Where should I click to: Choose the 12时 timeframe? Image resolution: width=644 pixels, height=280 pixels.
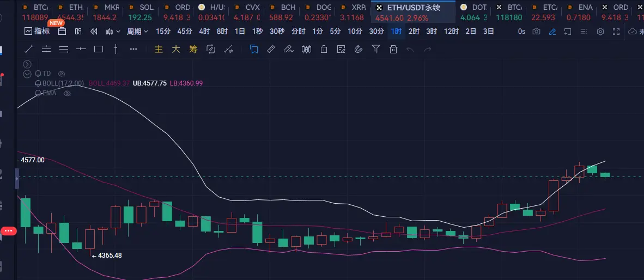click(x=451, y=31)
